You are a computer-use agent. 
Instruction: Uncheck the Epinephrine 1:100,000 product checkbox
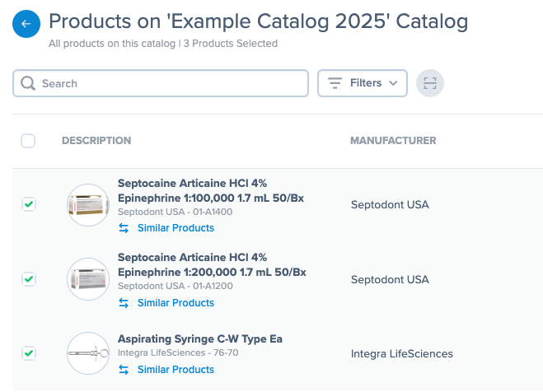point(29,204)
